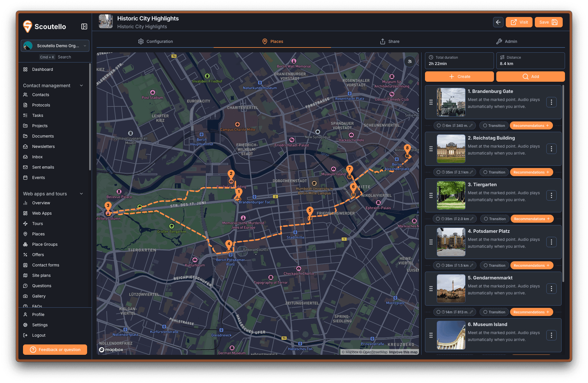Edit the 6m 340 m. segment pencil
Image resolution: width=588 pixels, height=383 pixels.
(471, 126)
